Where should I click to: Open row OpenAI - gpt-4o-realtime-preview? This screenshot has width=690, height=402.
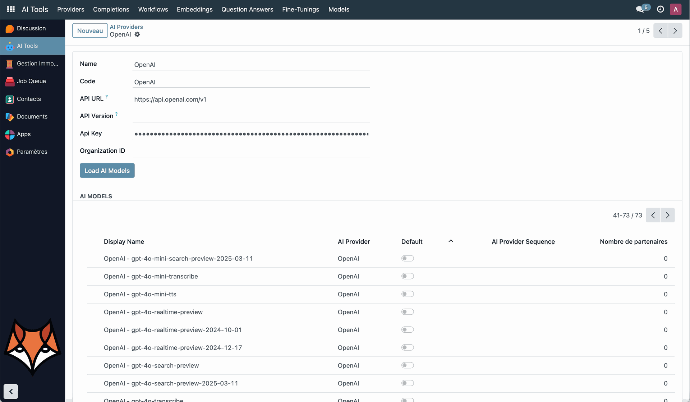381,312
